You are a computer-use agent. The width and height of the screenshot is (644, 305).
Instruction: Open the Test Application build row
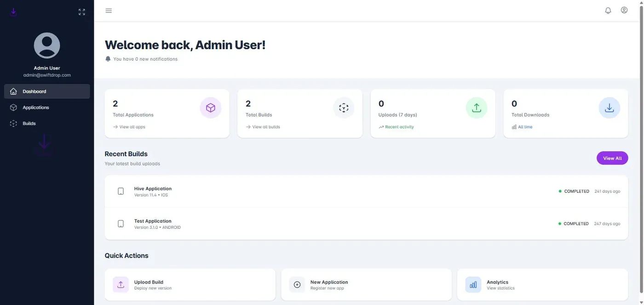366,224
